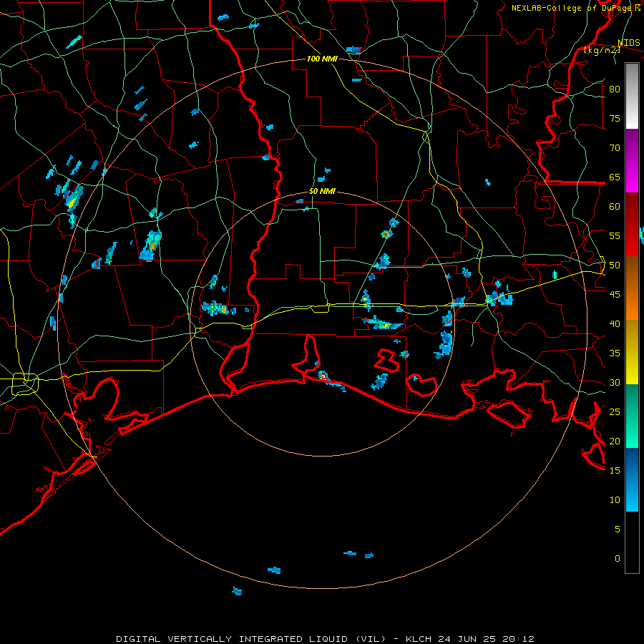This screenshot has width=644, height=644.
Task: Click the scale value 10
Action: 615,500
